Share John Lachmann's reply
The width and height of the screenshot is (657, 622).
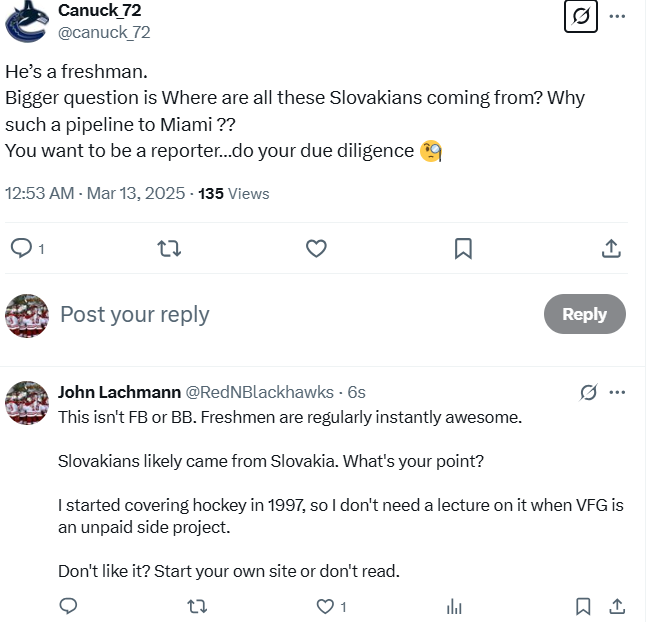coord(617,605)
